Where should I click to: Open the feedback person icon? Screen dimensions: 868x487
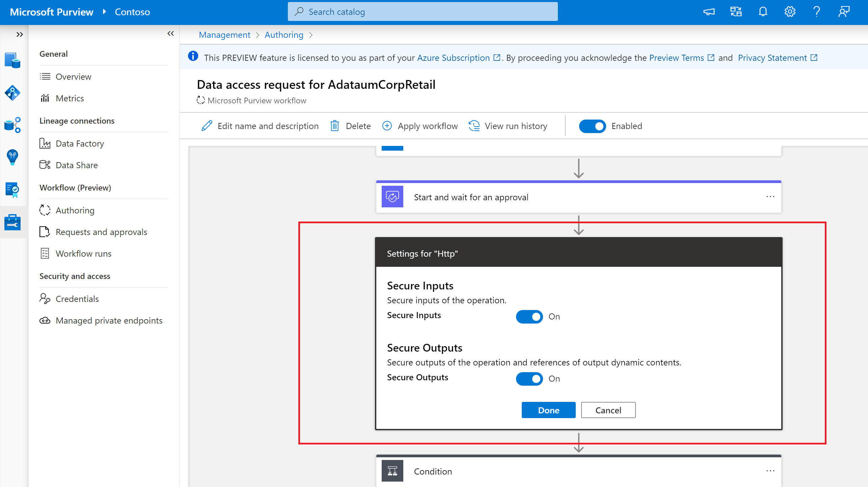844,12
